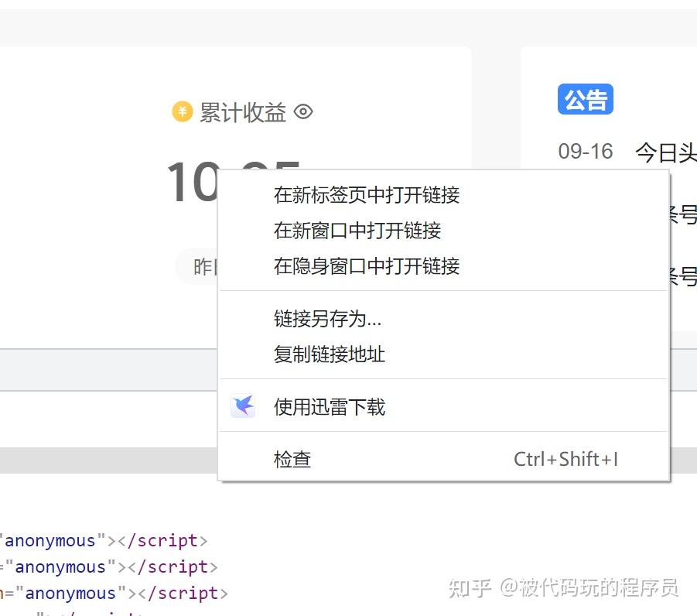
Task: Select 复制链接地址 to copy the link
Action: (330, 354)
